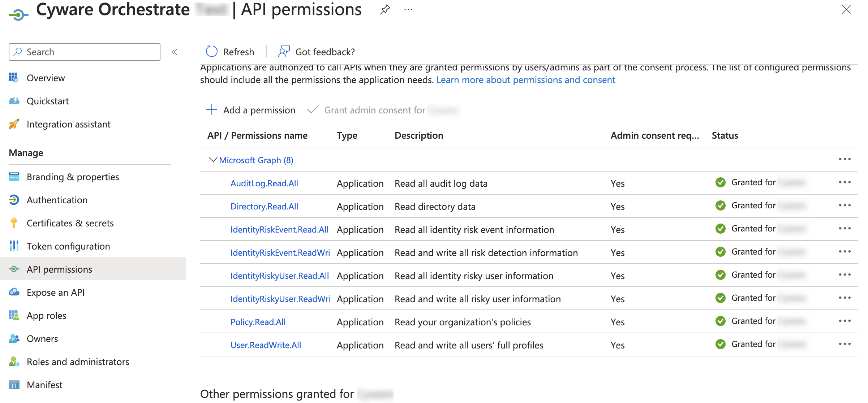Click the Owners people icon
This screenshot has width=868, height=403.
(14, 338)
